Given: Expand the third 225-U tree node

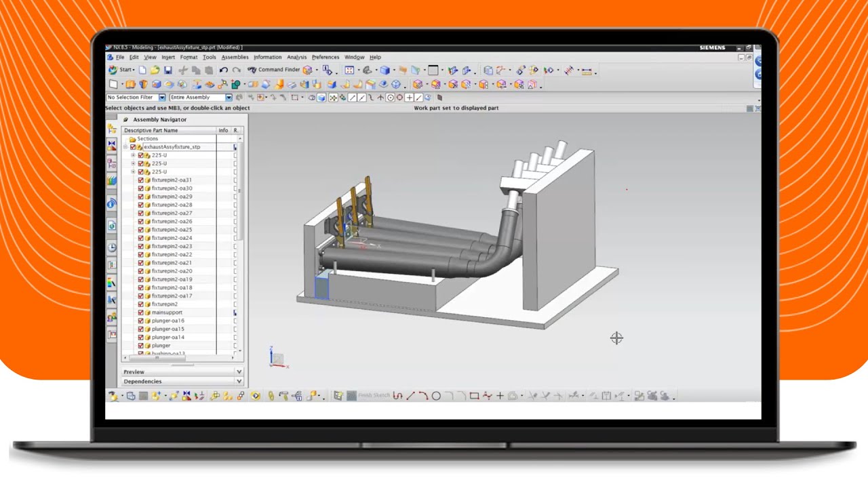Looking at the screenshot, I should tap(133, 171).
